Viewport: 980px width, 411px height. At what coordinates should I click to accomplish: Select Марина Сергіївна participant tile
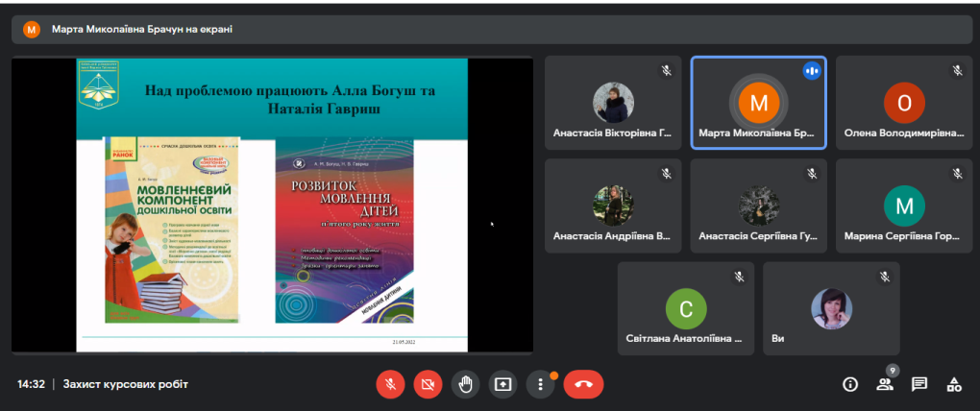pos(904,205)
